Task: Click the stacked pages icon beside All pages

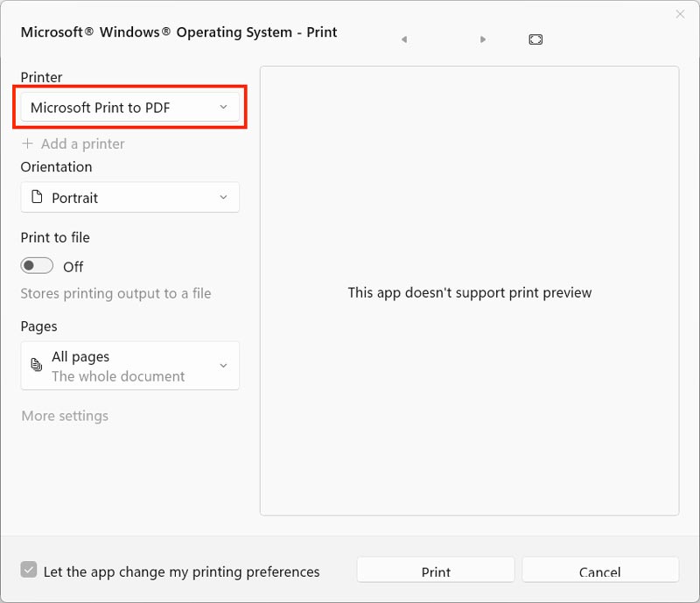Action: click(x=37, y=366)
